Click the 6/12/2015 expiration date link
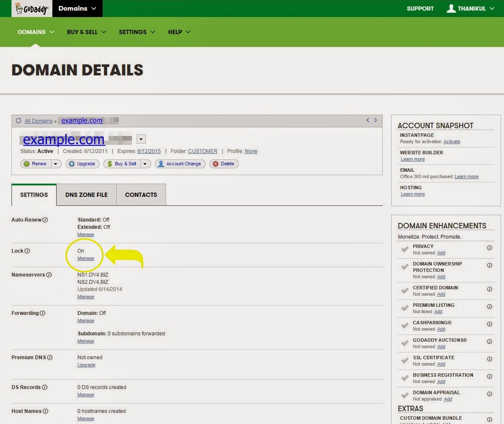The height and width of the screenshot is (424, 504). [x=149, y=151]
